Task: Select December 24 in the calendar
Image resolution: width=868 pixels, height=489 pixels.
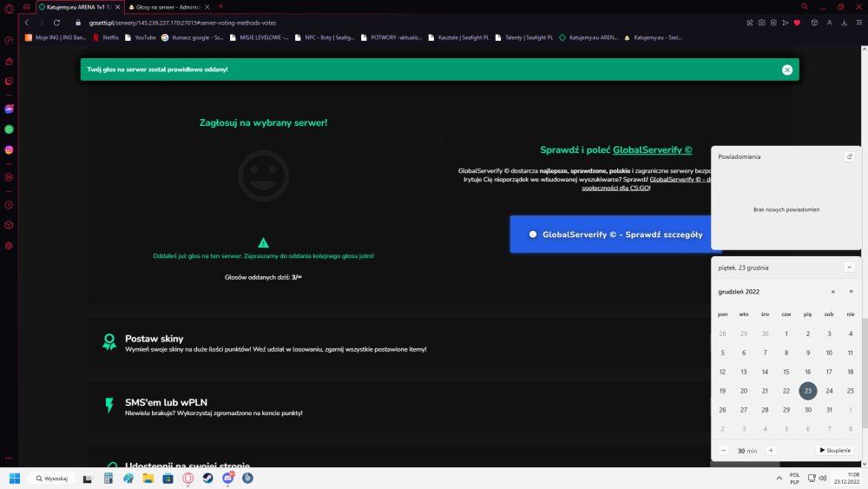Action: pyautogui.click(x=829, y=391)
